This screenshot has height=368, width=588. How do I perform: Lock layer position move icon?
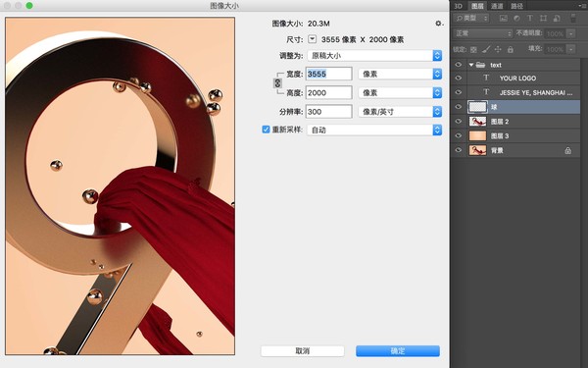[498, 49]
